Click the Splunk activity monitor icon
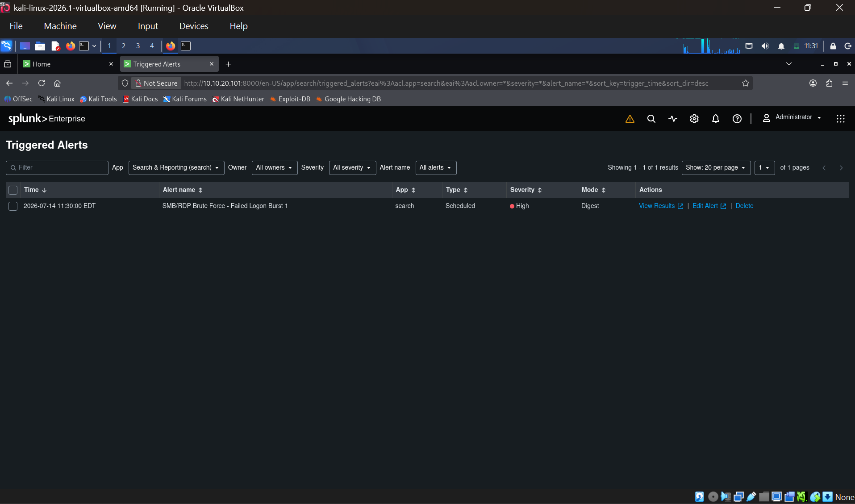Viewport: 855px width, 504px height. [673, 119]
